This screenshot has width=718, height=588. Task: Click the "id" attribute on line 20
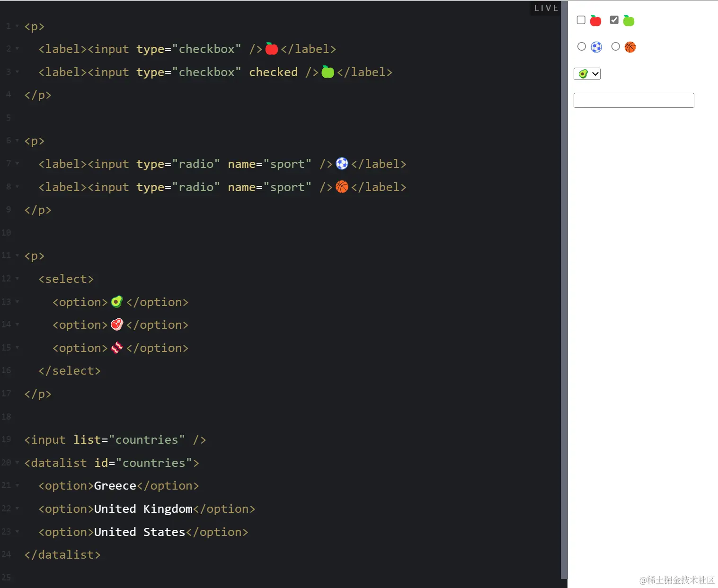pyautogui.click(x=101, y=463)
